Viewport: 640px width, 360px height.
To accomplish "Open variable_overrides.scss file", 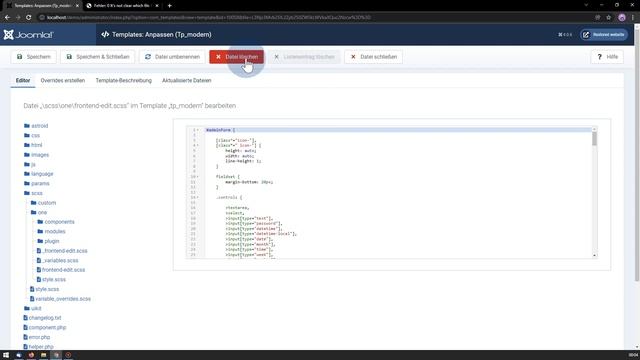I will [x=60, y=299].
